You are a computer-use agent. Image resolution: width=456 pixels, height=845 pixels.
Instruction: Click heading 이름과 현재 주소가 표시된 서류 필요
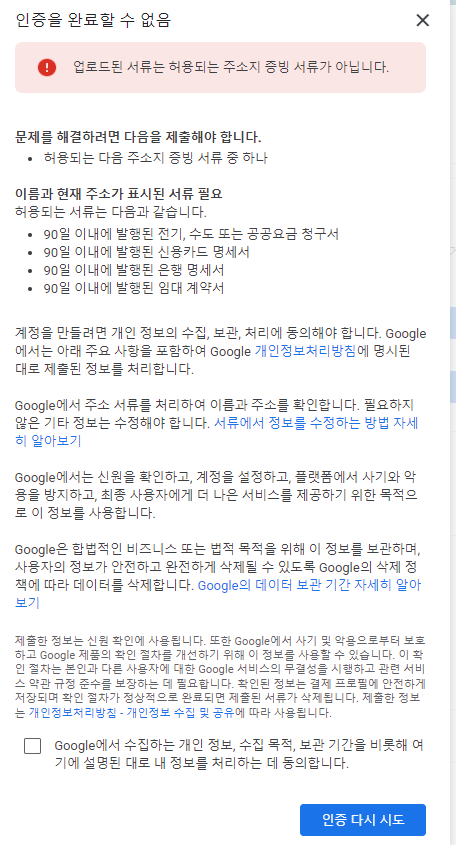pyautogui.click(x=119, y=194)
